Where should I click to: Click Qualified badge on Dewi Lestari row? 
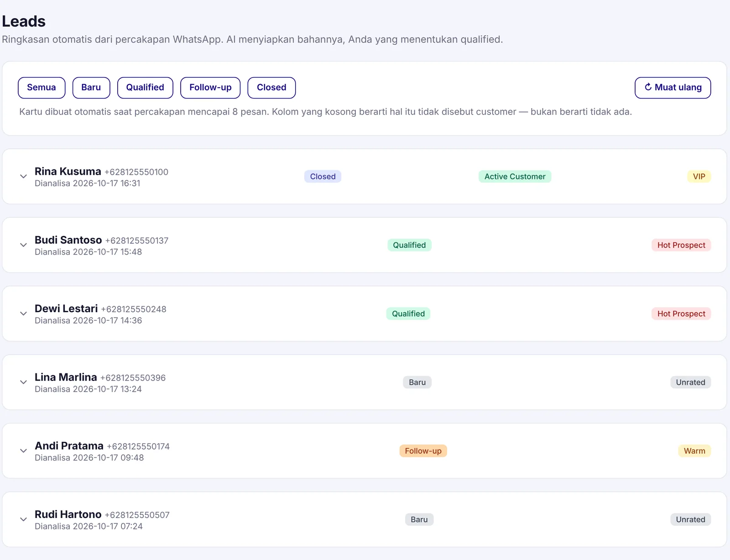[408, 314]
